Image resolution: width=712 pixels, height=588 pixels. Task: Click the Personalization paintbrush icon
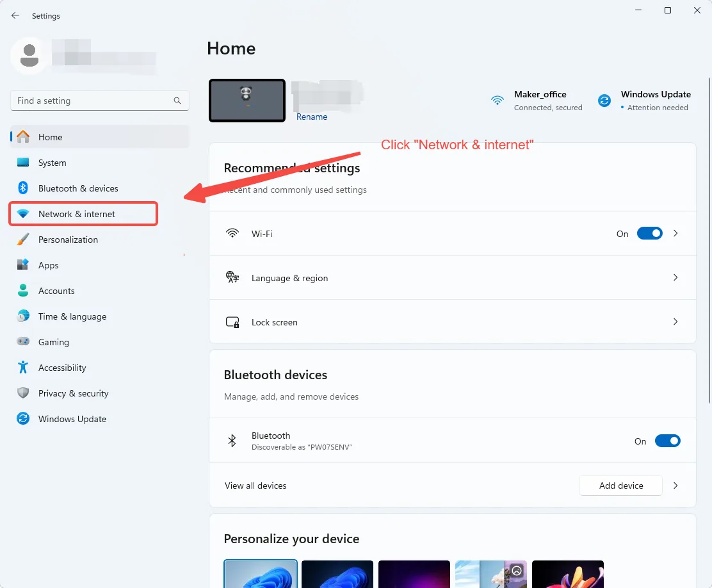22,239
